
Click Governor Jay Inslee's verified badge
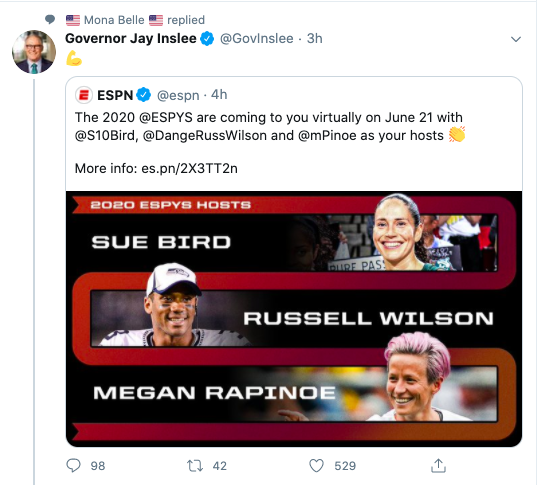point(207,39)
